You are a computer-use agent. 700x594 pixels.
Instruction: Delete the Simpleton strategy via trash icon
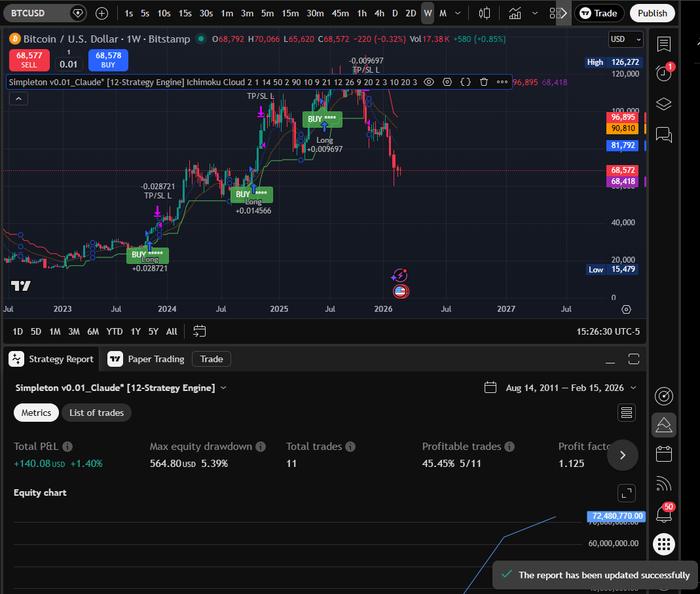484,82
